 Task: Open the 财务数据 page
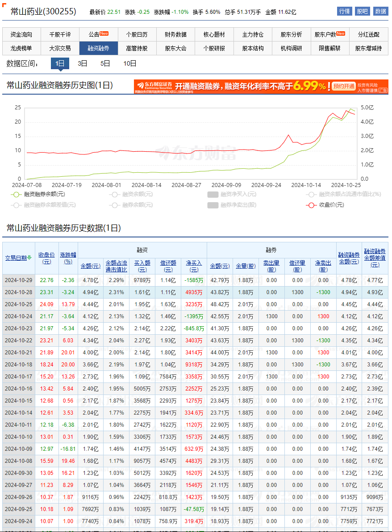click(176, 33)
